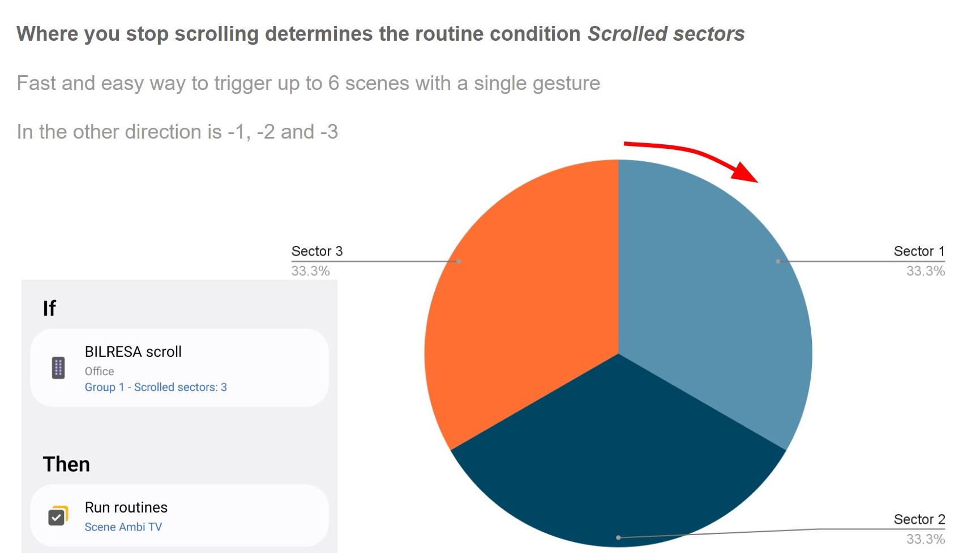Viewport: 963px width, 560px height.
Task: Click the dark navy Sector 2 slice
Action: coord(617,464)
